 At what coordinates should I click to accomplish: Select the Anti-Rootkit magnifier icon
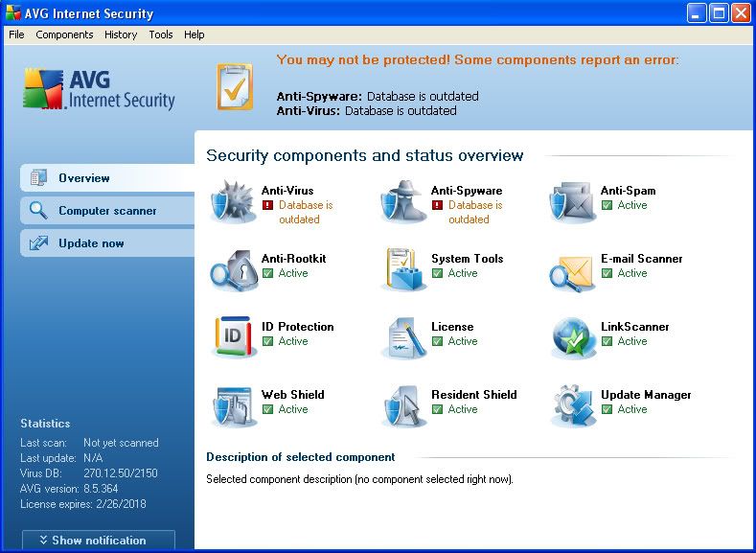(234, 270)
